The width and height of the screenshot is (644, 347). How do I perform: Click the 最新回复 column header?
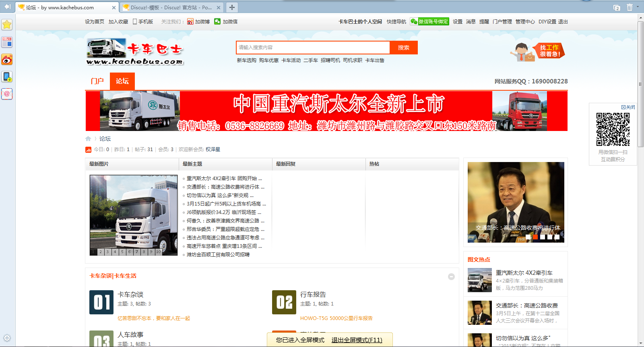(286, 164)
